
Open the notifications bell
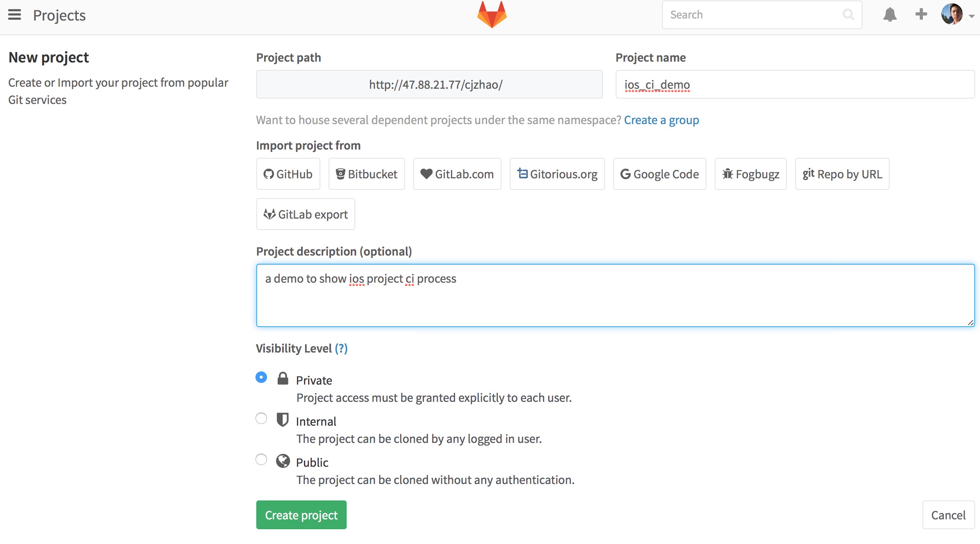(890, 14)
